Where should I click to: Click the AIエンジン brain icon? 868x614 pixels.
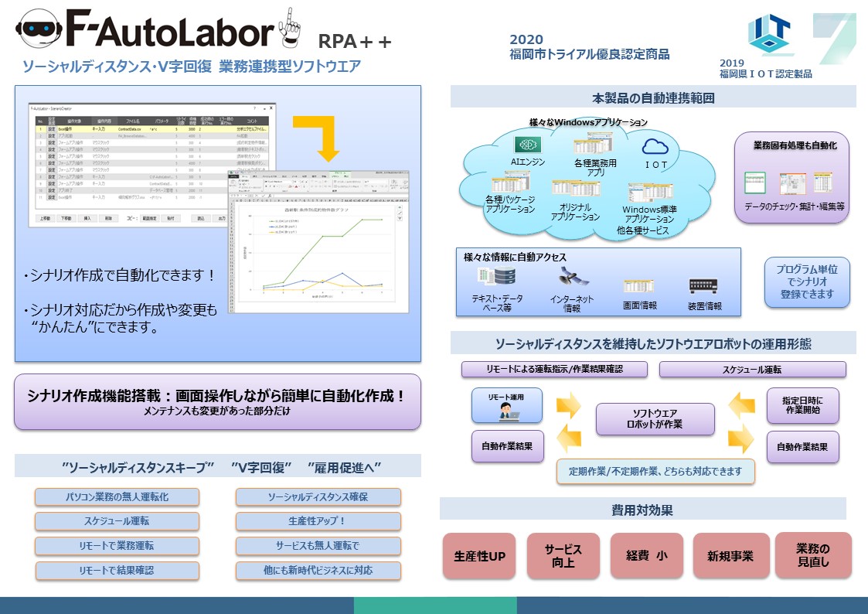(528, 145)
